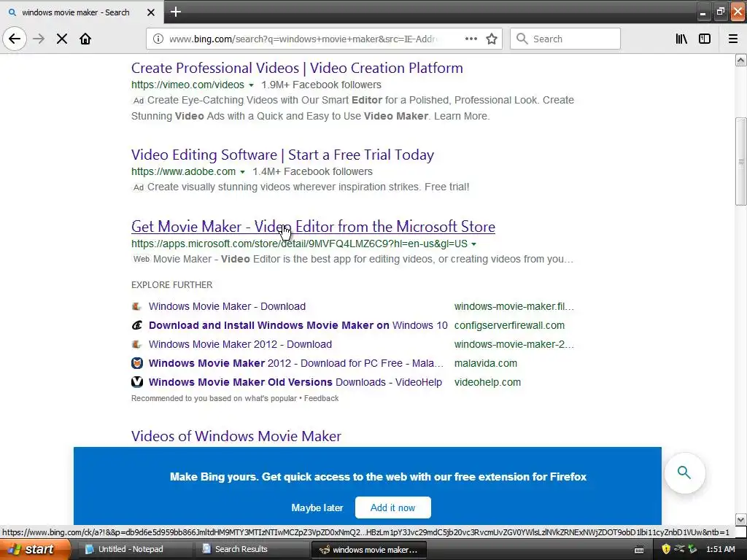Click the scroll up arrow
The height and width of the screenshot is (560, 747).
click(740, 60)
